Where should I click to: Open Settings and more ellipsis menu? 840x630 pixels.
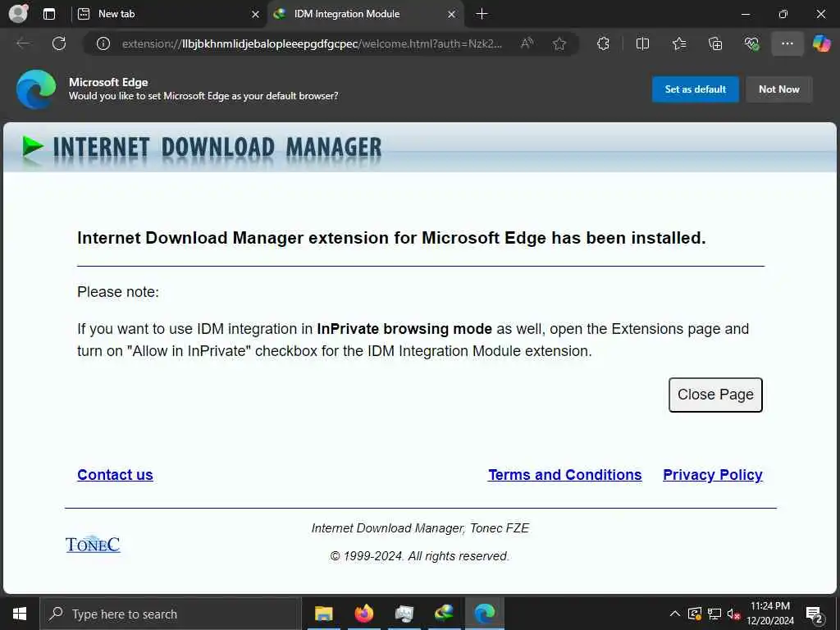tap(787, 43)
